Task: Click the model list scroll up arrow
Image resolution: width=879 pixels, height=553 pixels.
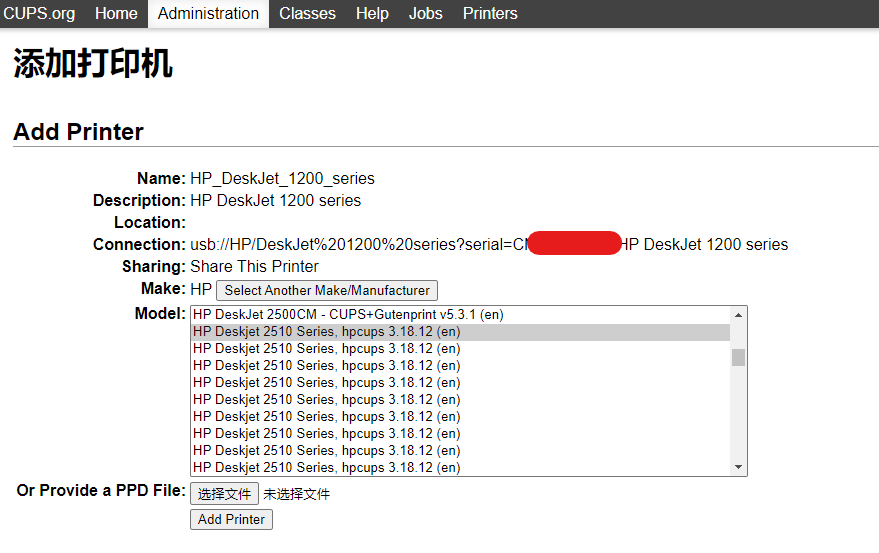Action: [x=738, y=315]
